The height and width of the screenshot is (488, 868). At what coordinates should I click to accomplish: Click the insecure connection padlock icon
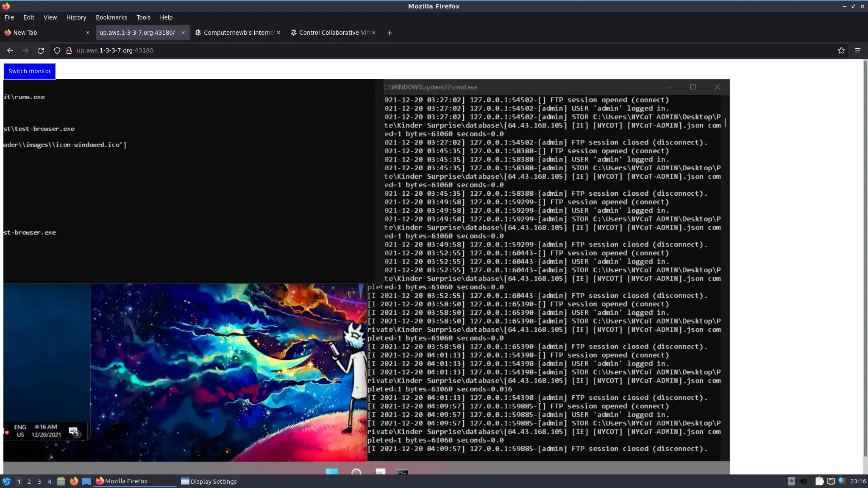(69, 50)
